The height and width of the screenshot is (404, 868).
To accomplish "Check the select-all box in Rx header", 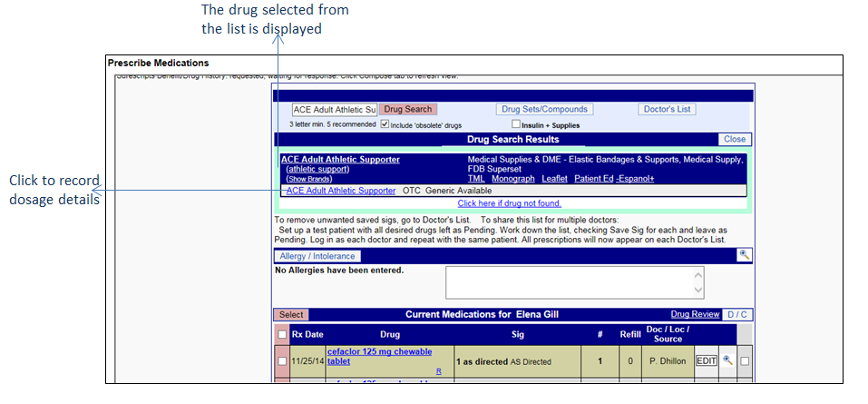I will tap(282, 335).
